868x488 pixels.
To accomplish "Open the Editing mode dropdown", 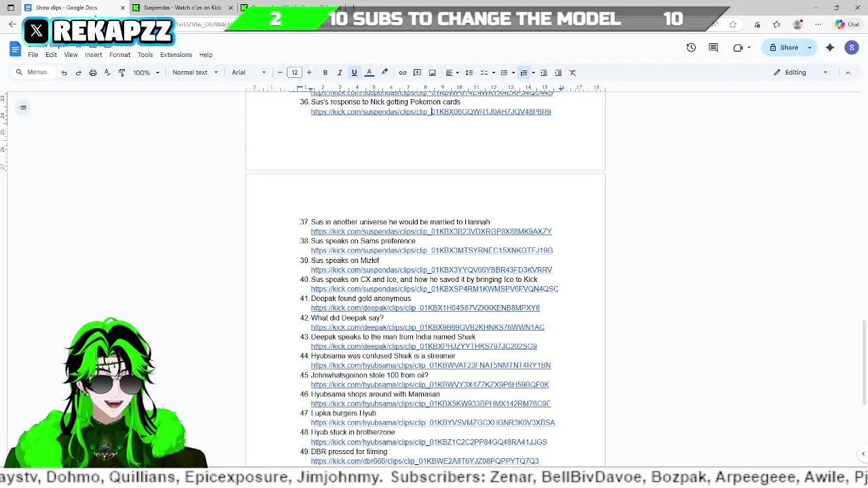I will click(801, 73).
